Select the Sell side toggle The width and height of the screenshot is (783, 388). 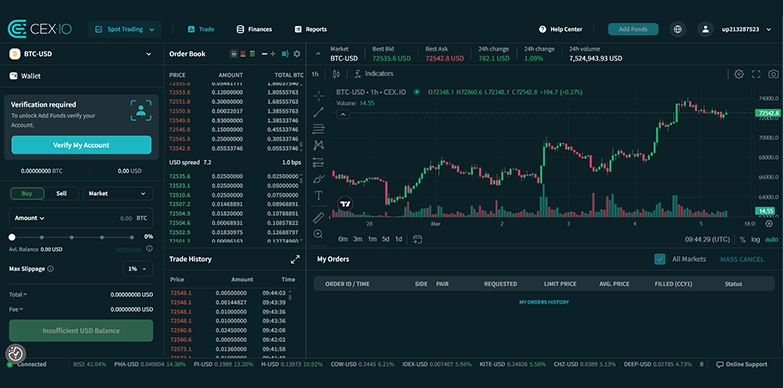61,193
